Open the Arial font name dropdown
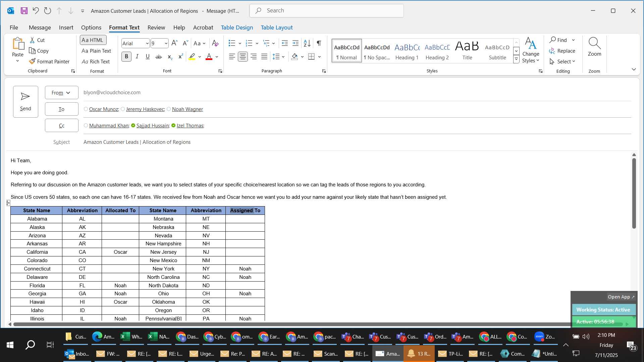Image resolution: width=644 pixels, height=362 pixels. click(147, 43)
